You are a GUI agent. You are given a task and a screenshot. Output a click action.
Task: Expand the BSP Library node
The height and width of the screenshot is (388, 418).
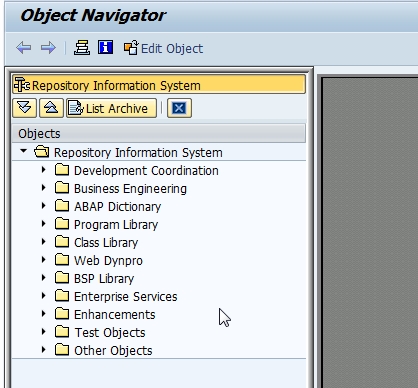(44, 278)
